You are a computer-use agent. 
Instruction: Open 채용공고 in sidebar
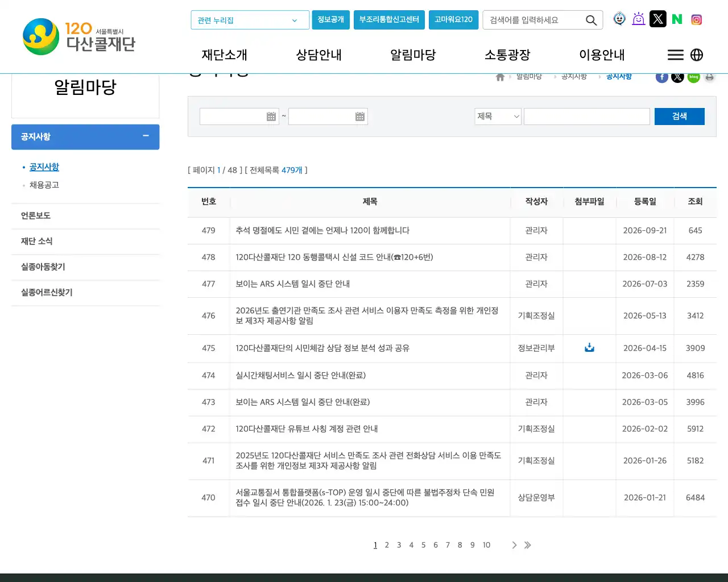[x=44, y=185]
